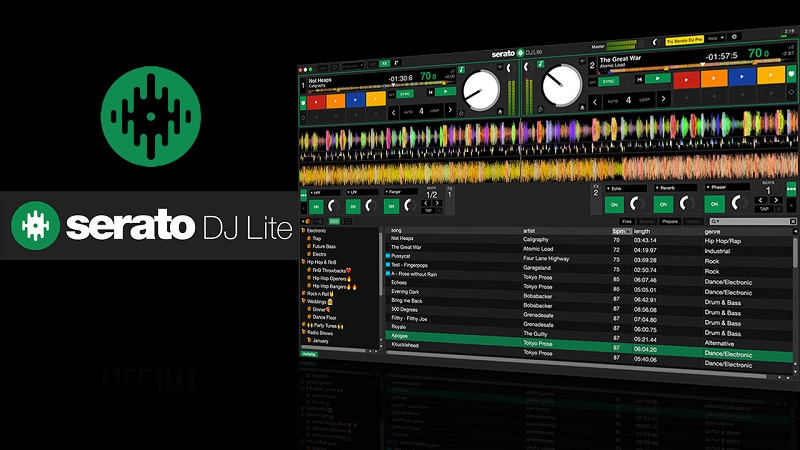Viewport: 800px width, 450px height.
Task: Sort library by genre column header
Action: pyautogui.click(x=712, y=232)
